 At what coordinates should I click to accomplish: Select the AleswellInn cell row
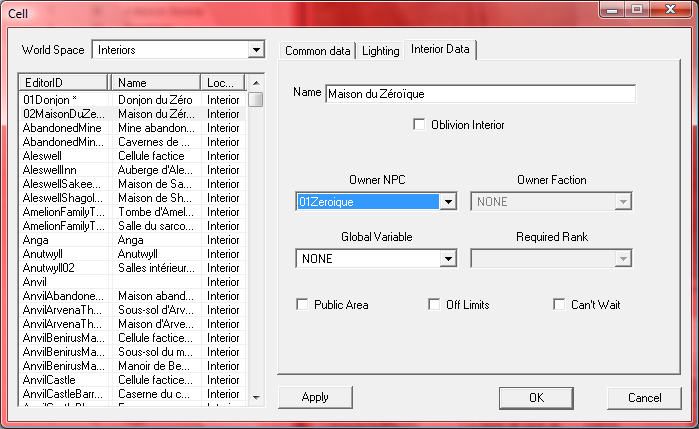pos(62,170)
